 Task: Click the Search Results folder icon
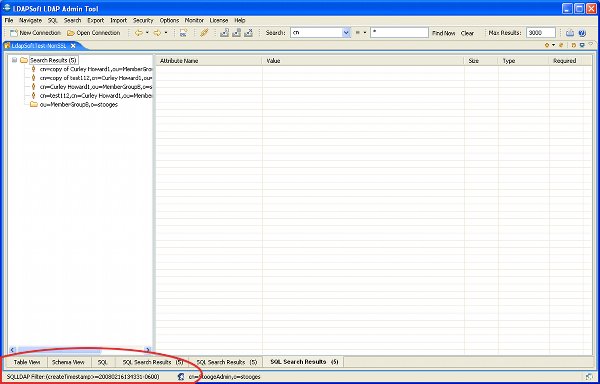(24, 60)
